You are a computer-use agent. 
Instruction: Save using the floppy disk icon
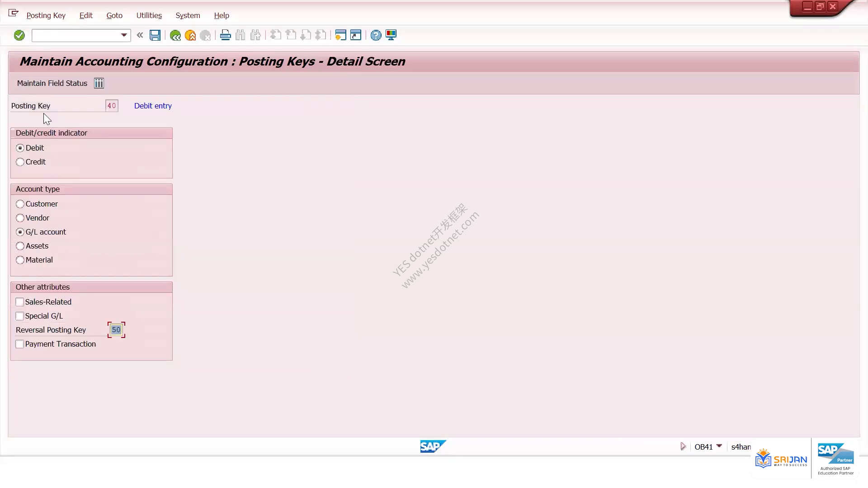click(x=155, y=35)
